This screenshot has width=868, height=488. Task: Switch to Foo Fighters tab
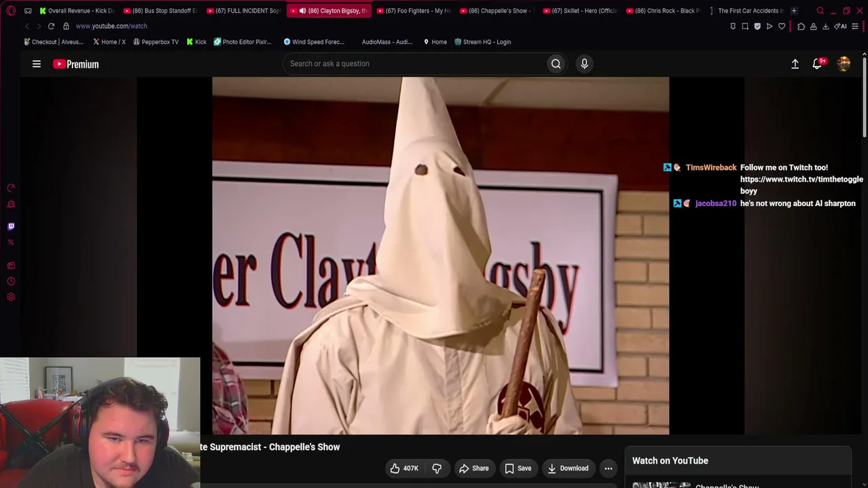(414, 11)
